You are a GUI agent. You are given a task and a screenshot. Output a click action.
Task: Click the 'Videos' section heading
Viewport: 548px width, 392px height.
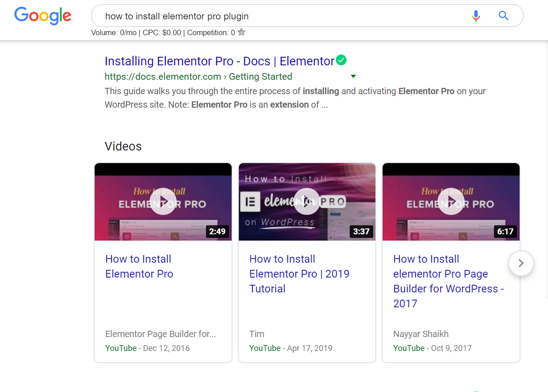123,146
